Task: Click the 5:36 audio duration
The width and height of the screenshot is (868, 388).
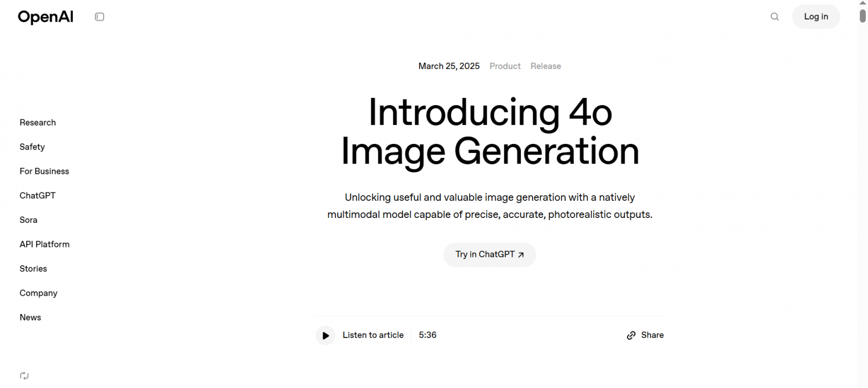Action: pyautogui.click(x=428, y=335)
